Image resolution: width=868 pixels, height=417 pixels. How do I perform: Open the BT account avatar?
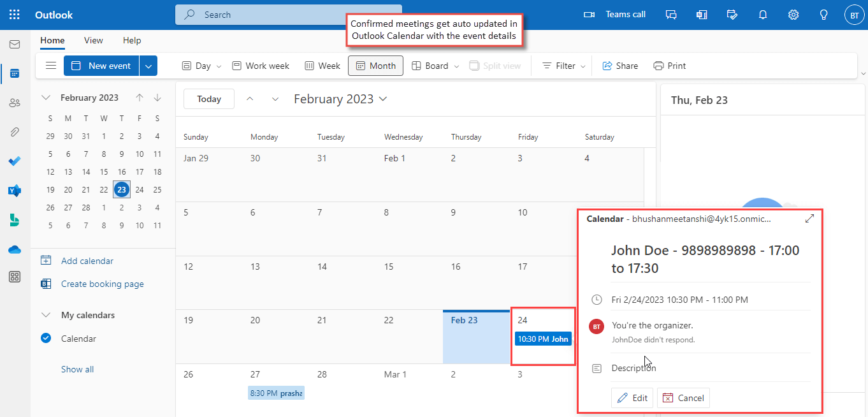(854, 15)
